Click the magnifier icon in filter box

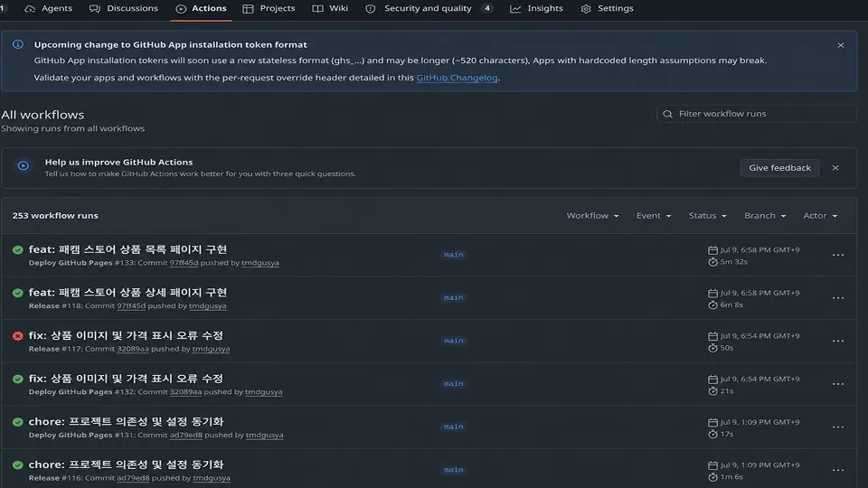pyautogui.click(x=667, y=114)
